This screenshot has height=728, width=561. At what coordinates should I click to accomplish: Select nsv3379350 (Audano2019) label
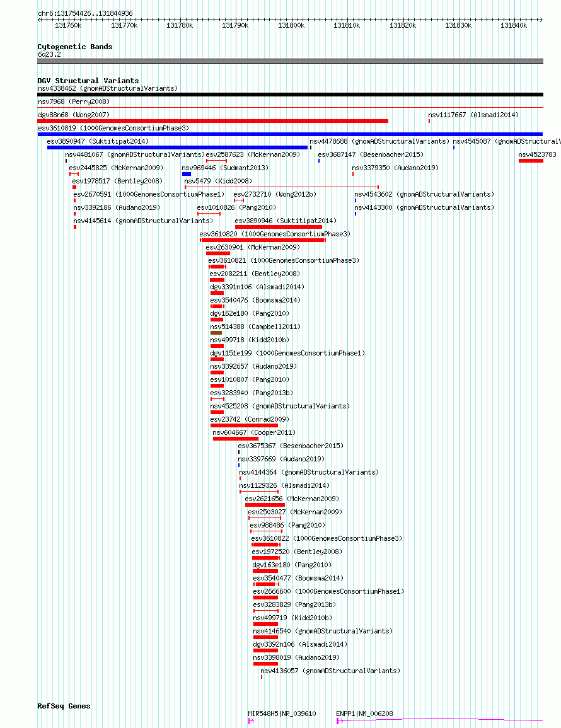(x=395, y=168)
